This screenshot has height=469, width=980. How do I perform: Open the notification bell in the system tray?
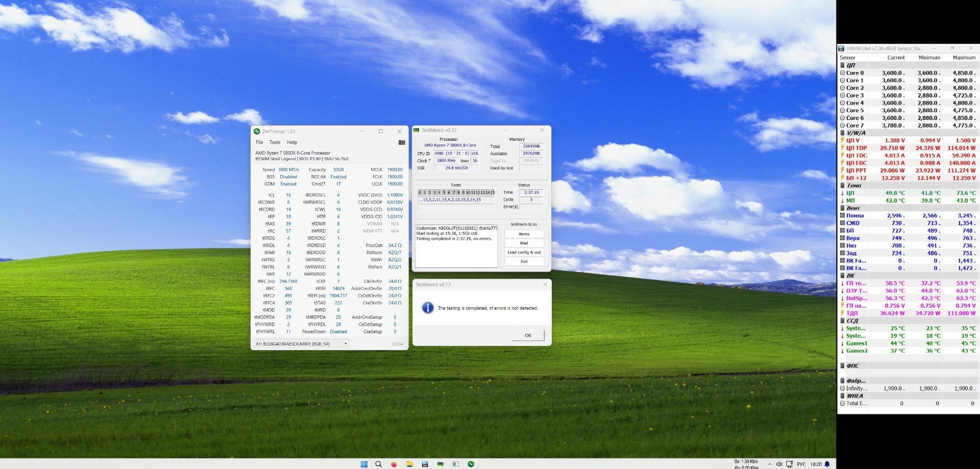827,464
